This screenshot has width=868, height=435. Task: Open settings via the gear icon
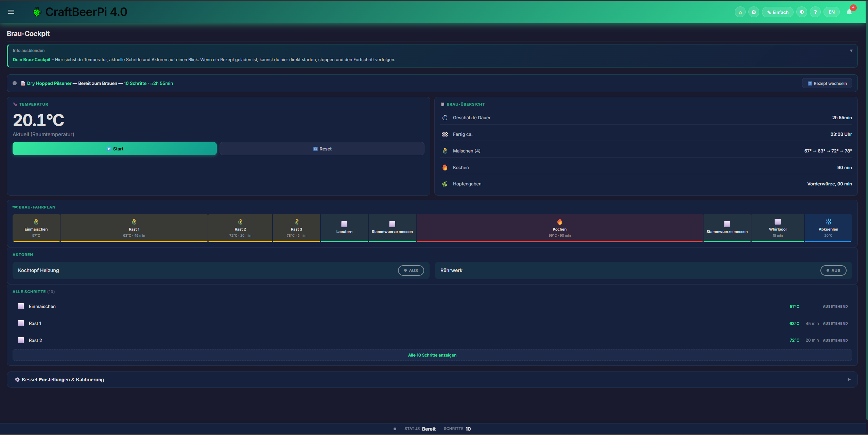coord(753,12)
